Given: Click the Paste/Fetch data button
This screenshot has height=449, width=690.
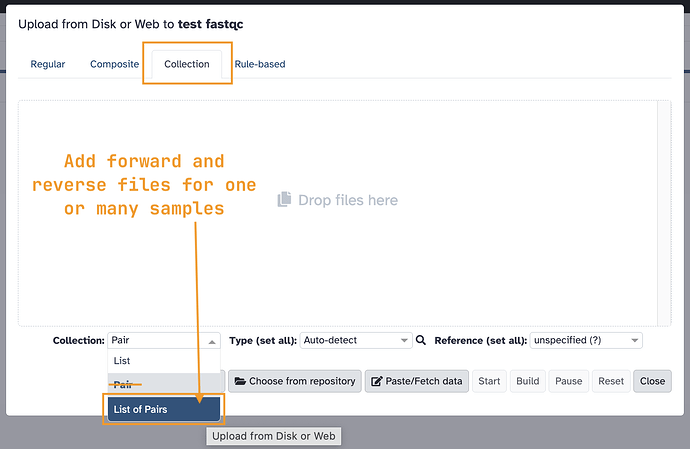Looking at the screenshot, I should [417, 381].
